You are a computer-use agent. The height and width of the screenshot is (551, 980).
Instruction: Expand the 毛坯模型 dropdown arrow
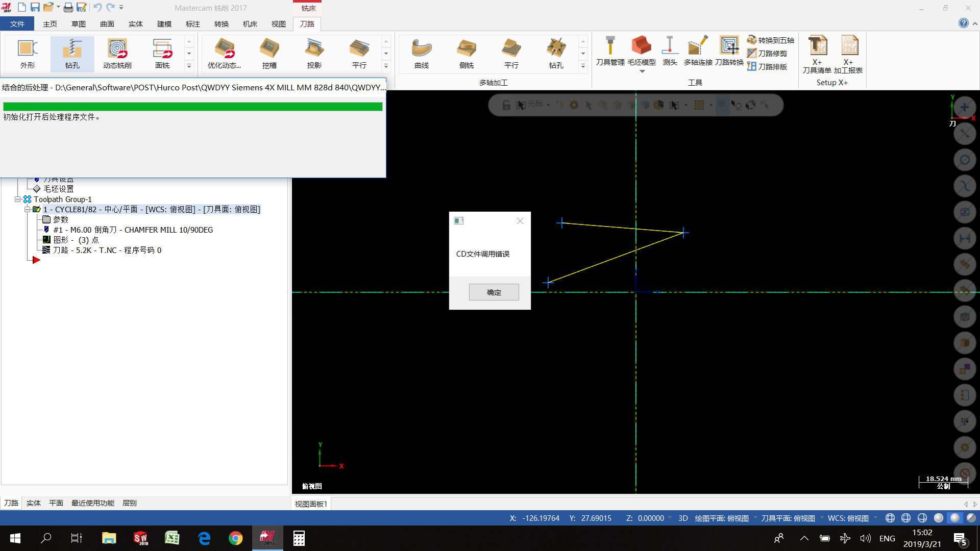click(642, 71)
